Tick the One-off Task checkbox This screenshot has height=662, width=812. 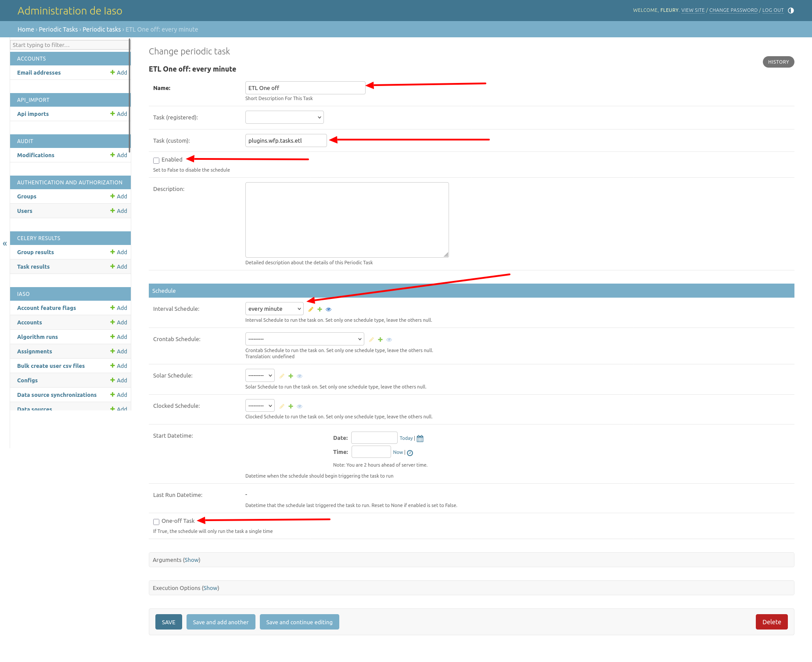pyautogui.click(x=156, y=522)
